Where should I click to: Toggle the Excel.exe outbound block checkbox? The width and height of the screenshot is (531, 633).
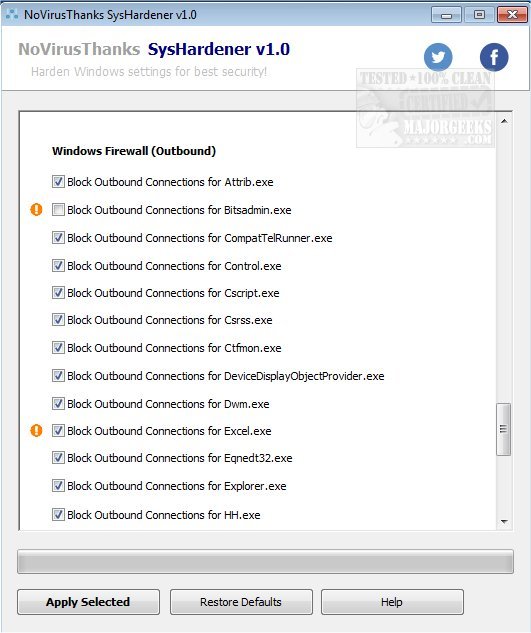[x=58, y=430]
